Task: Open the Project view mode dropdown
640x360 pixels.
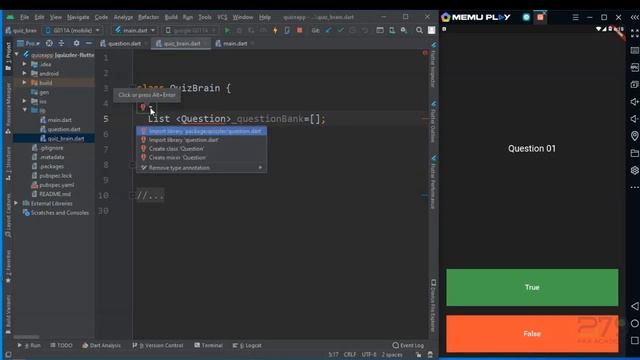Action: (28, 43)
